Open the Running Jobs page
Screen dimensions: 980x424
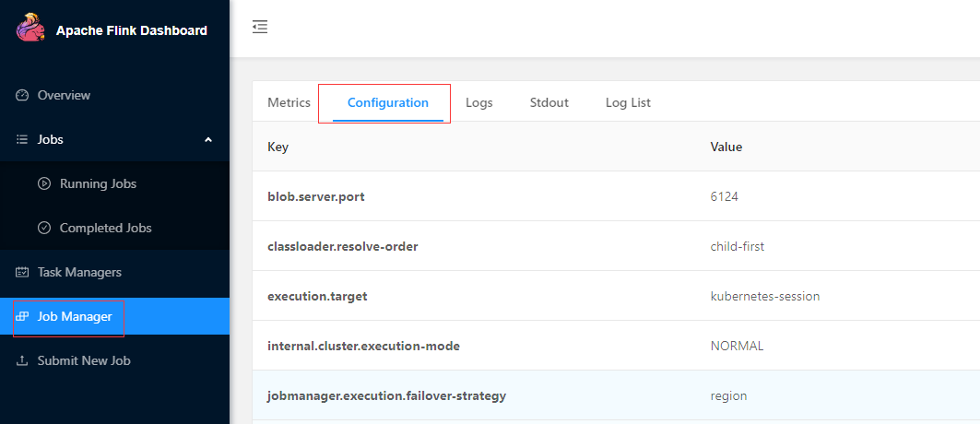[x=98, y=184]
